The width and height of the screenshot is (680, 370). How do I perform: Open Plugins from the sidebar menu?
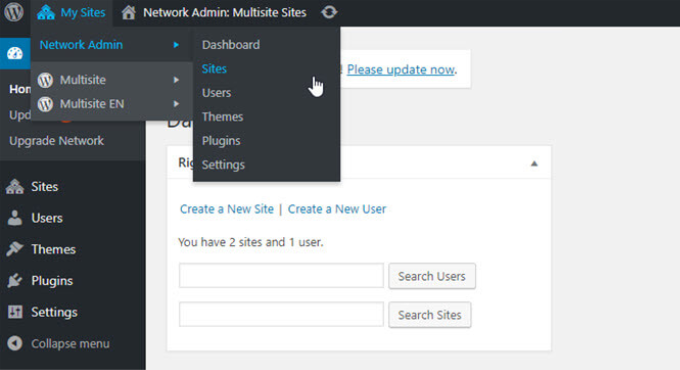[52, 281]
